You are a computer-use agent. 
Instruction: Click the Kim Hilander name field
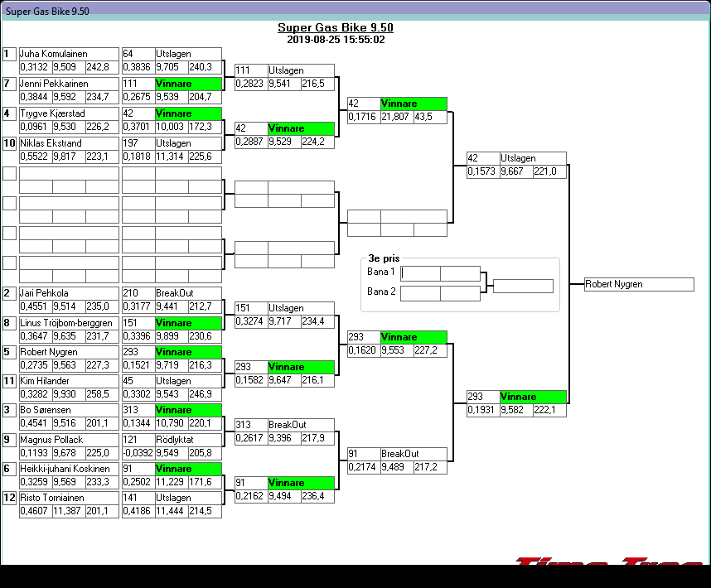click(68, 381)
